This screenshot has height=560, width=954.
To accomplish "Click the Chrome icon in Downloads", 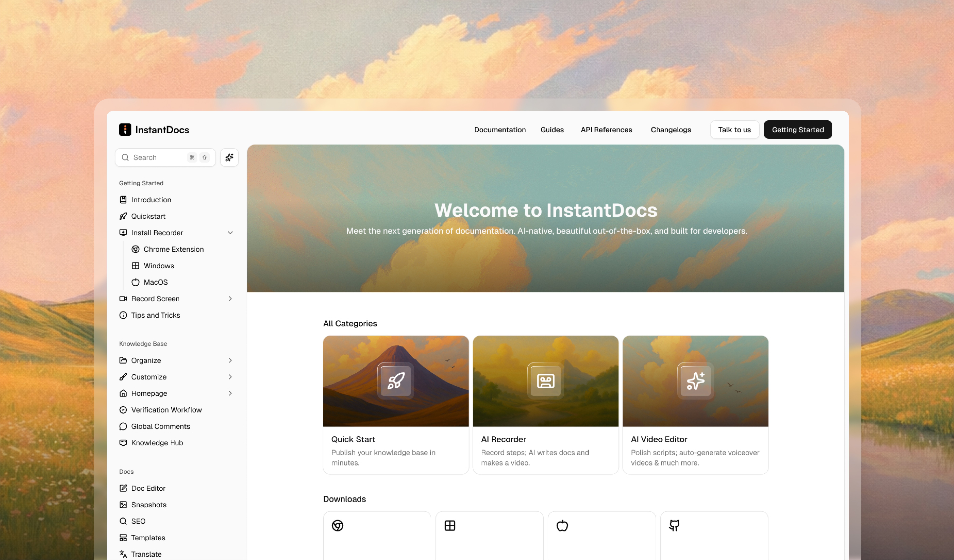I will point(337,526).
